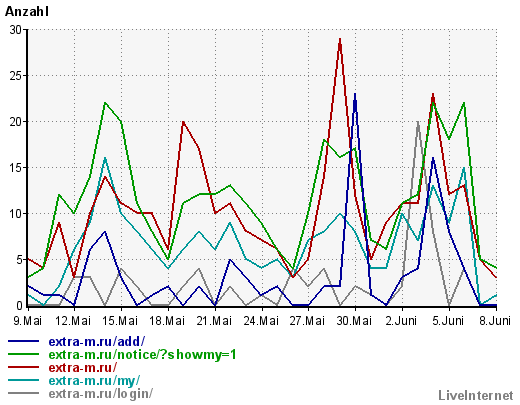Click the red line peak at 19.Mai
This screenshot has height=405, width=520.
(183, 122)
